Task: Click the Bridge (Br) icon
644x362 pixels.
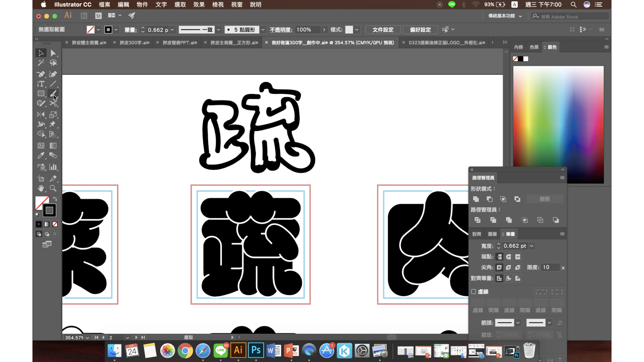Action: tap(84, 16)
